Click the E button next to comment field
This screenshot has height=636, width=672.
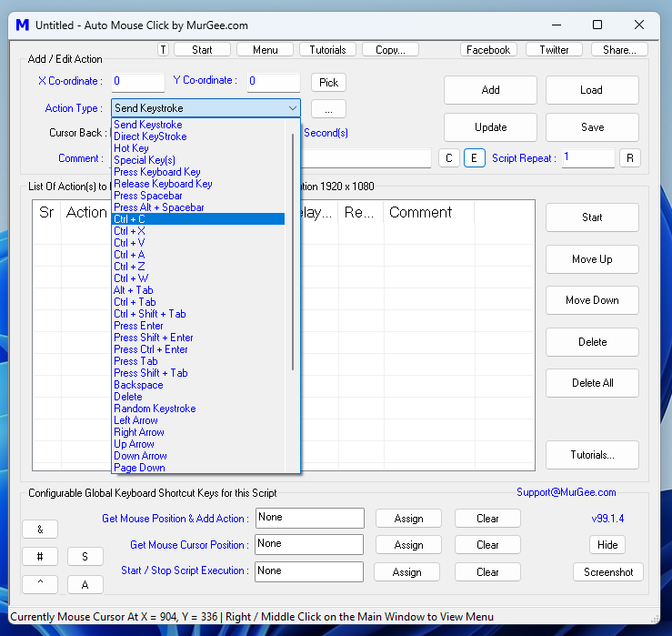(474, 158)
